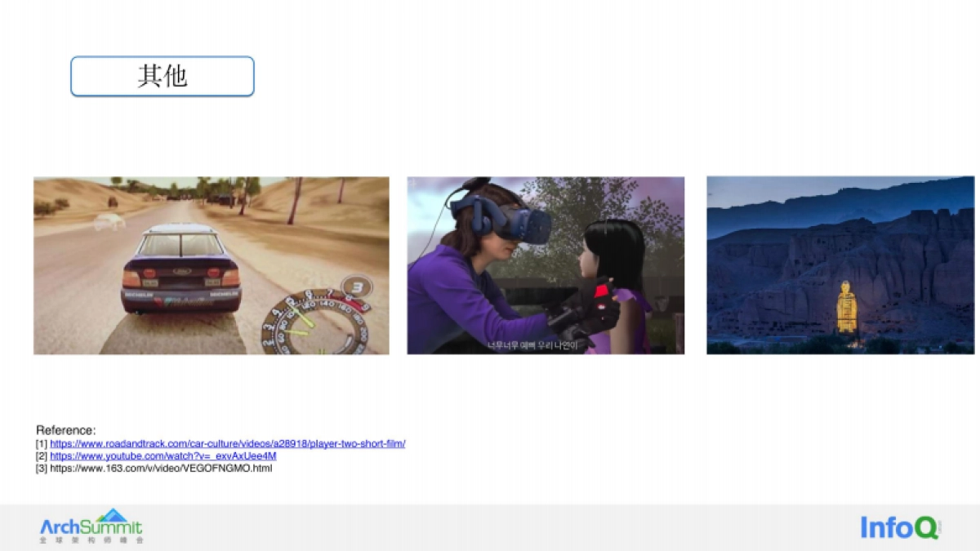The image size is (980, 551).
Task: Click the 163.com video URL text
Action: click(x=160, y=469)
